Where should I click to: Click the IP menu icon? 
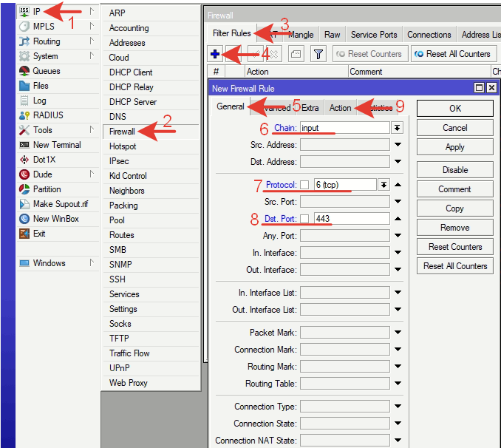point(24,12)
